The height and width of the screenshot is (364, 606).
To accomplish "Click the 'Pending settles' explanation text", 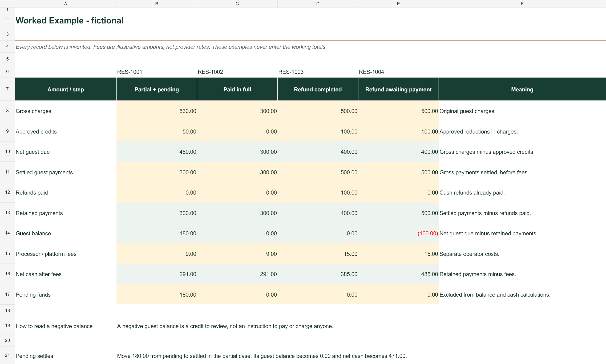I will coord(262,356).
